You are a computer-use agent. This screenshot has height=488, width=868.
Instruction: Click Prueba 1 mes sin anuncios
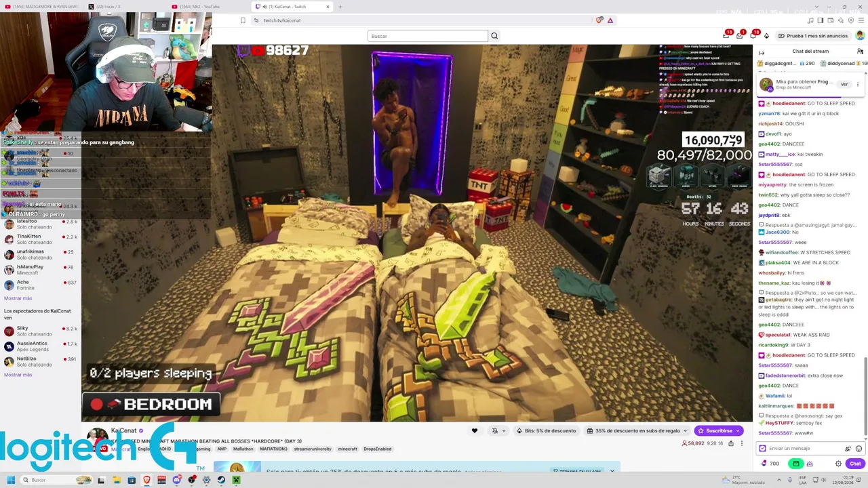[812, 36]
